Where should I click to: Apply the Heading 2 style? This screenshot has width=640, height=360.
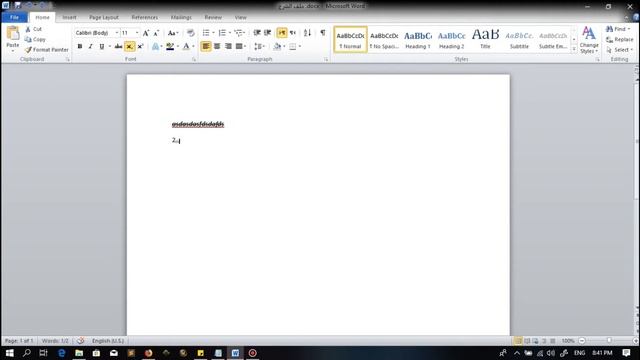pos(451,40)
